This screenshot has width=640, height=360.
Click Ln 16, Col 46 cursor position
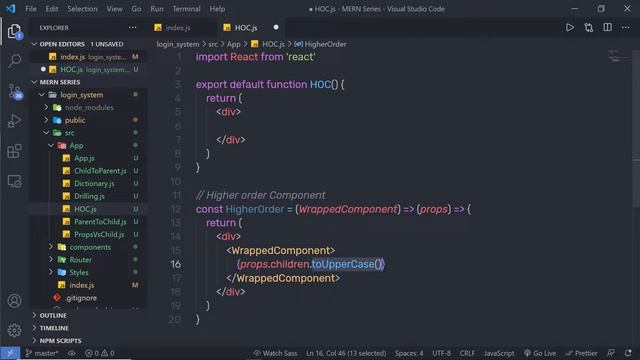coord(346,353)
